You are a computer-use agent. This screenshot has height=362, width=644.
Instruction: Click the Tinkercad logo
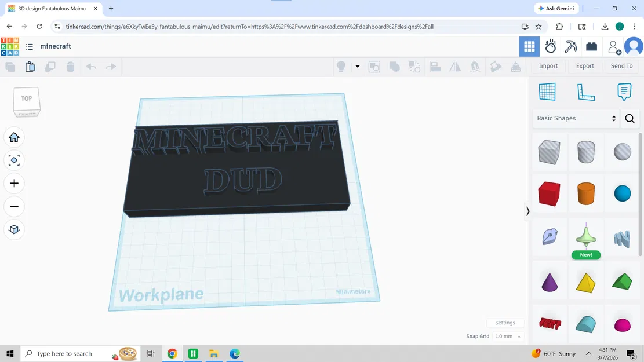pos(10,46)
